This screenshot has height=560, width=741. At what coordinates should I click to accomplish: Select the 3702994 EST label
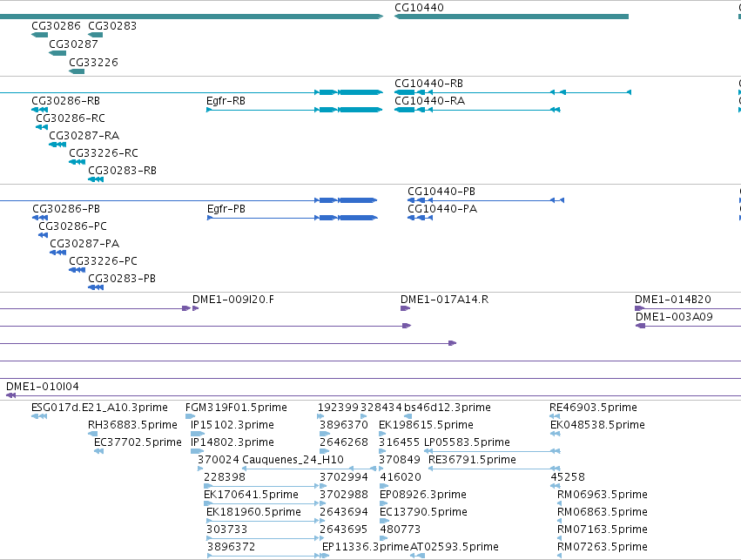344,478
